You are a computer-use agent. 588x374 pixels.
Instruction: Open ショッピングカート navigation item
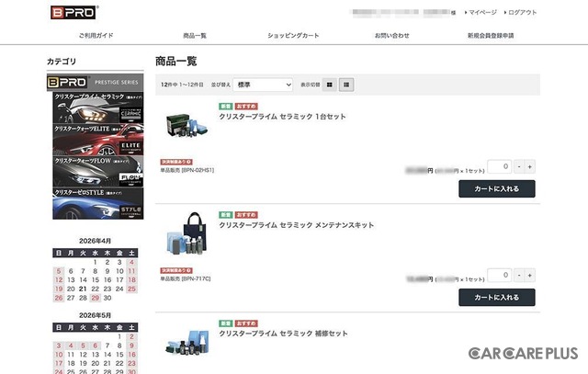click(x=294, y=35)
